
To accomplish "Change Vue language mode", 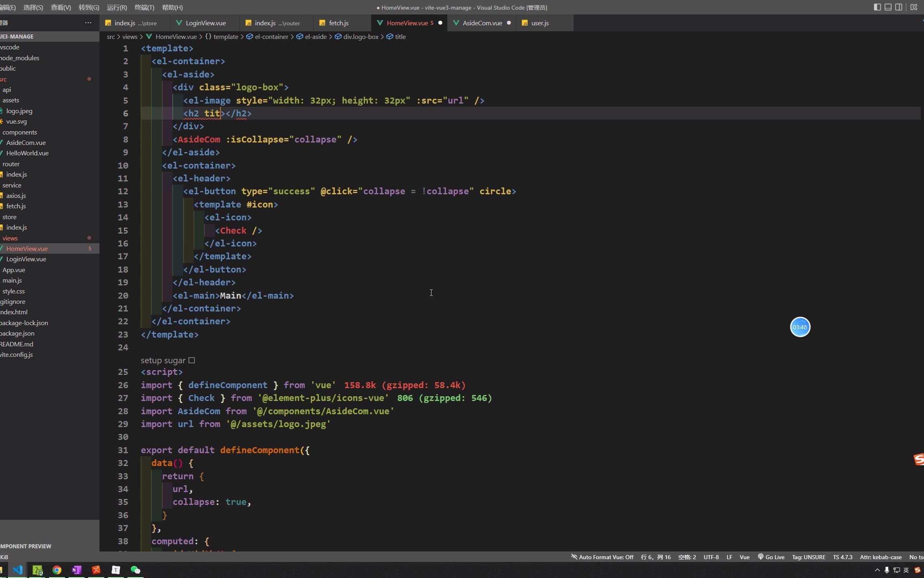I will click(x=744, y=557).
